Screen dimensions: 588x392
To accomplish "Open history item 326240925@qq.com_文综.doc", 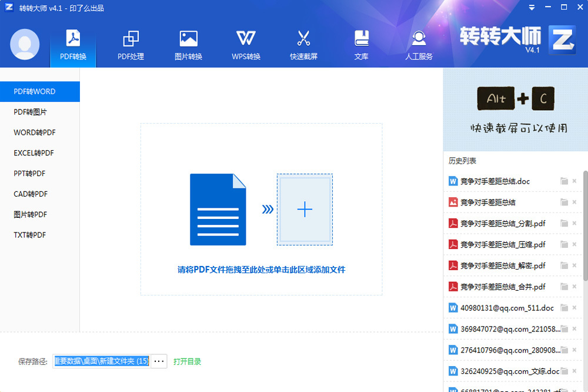I will 510,371.
